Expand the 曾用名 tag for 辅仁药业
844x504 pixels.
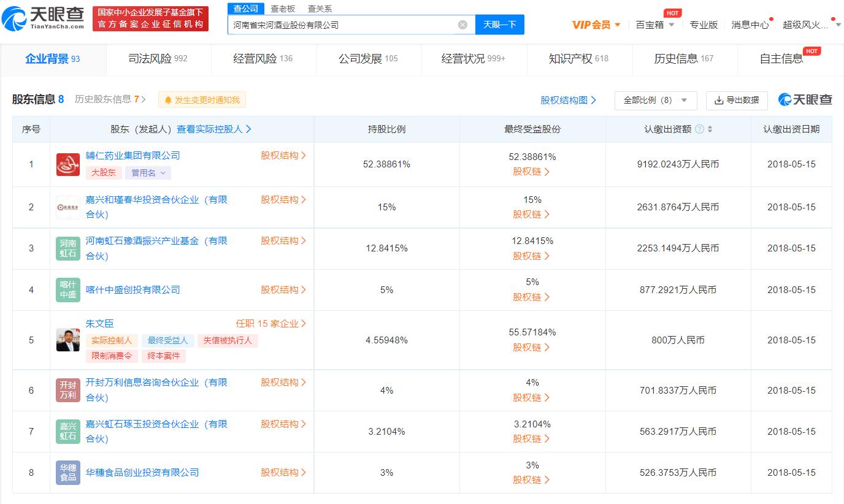[x=148, y=173]
